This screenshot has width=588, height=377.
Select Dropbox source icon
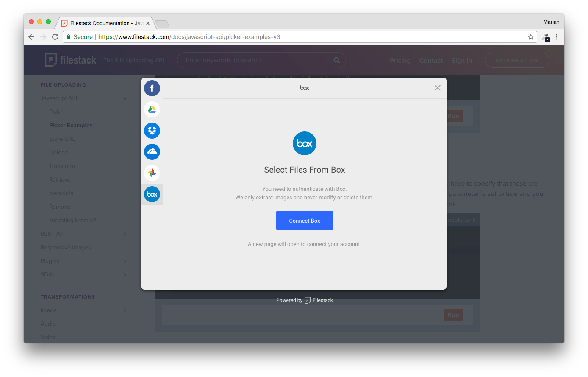[x=152, y=131]
